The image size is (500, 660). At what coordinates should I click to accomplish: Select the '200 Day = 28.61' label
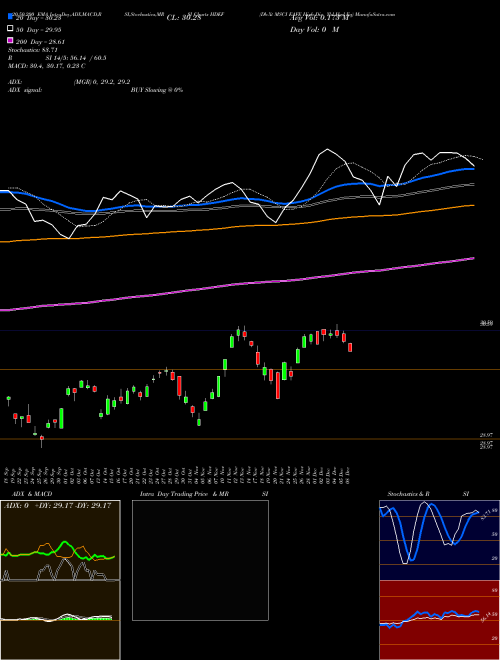40,42
